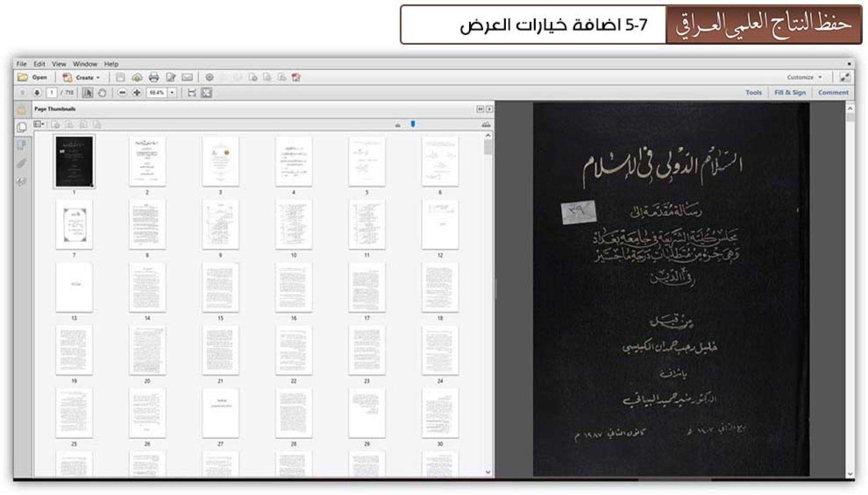Image resolution: width=868 pixels, height=495 pixels.
Task: Open the Fill & Sign pane
Action: [x=789, y=92]
